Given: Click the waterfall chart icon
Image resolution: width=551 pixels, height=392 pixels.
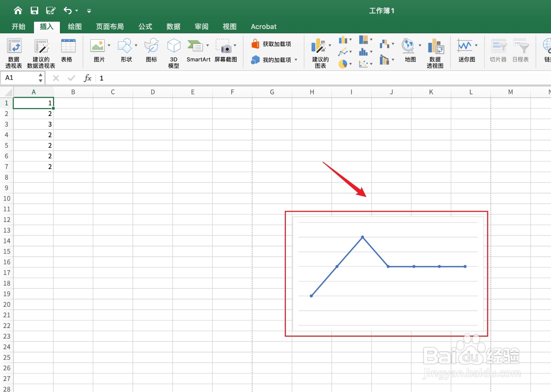Looking at the screenshot, I should click(384, 44).
